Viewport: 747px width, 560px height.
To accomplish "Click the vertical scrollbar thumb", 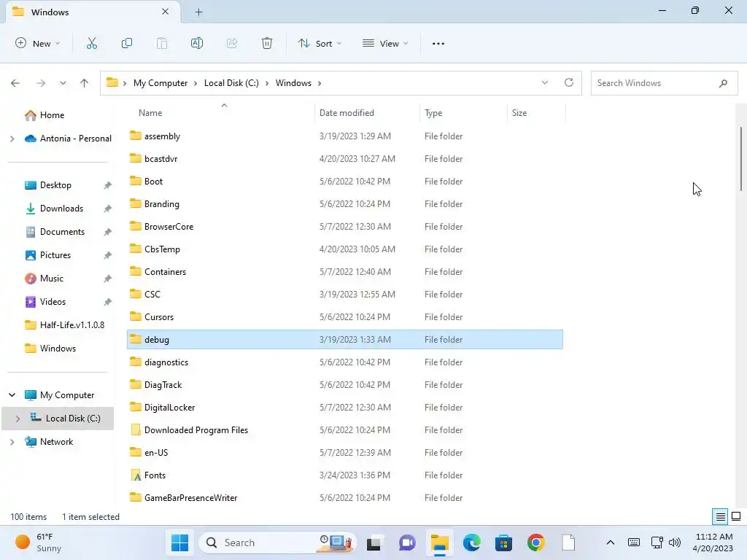I will pyautogui.click(x=741, y=158).
